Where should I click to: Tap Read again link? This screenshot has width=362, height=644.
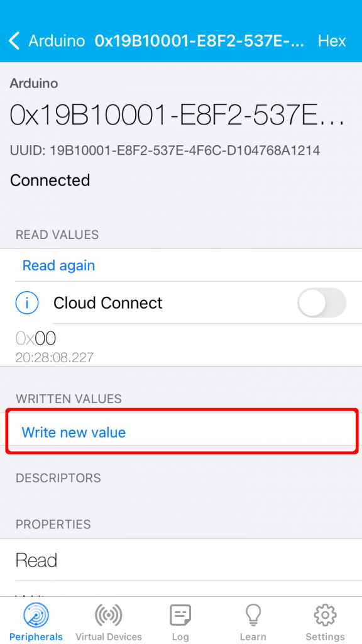pyautogui.click(x=58, y=265)
